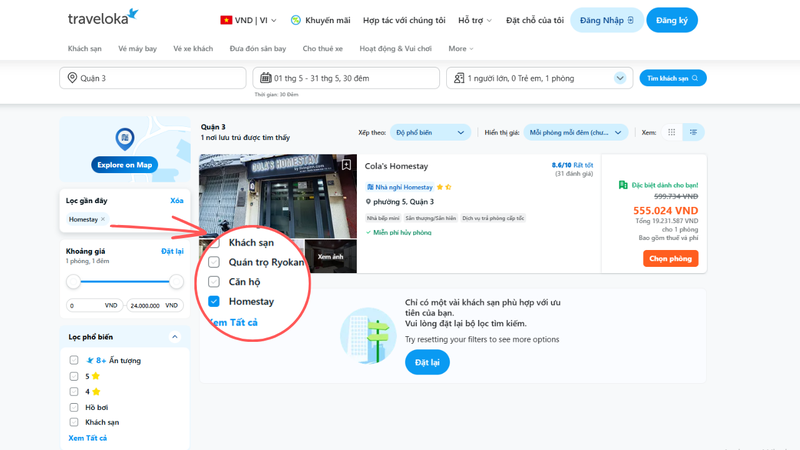Click the price range slider track
The height and width of the screenshot is (450, 800).
pos(125,281)
